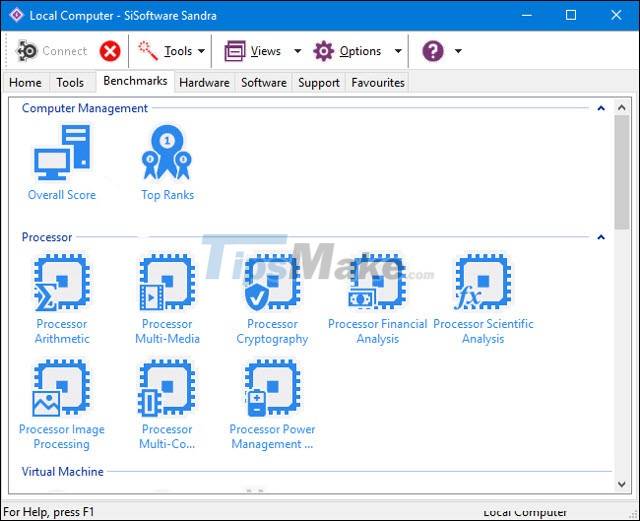The image size is (640, 521).
Task: Open the Help dropdown arrow
Action: (458, 51)
